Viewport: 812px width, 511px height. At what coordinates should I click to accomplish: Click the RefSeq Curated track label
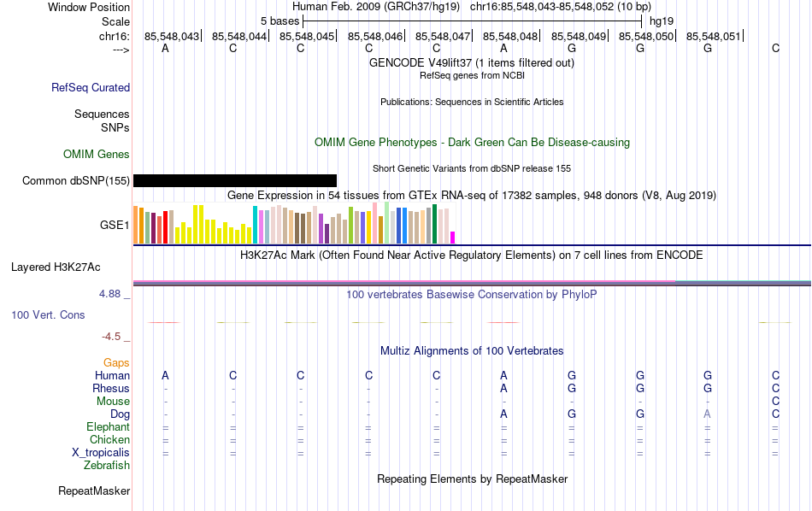tap(91, 87)
